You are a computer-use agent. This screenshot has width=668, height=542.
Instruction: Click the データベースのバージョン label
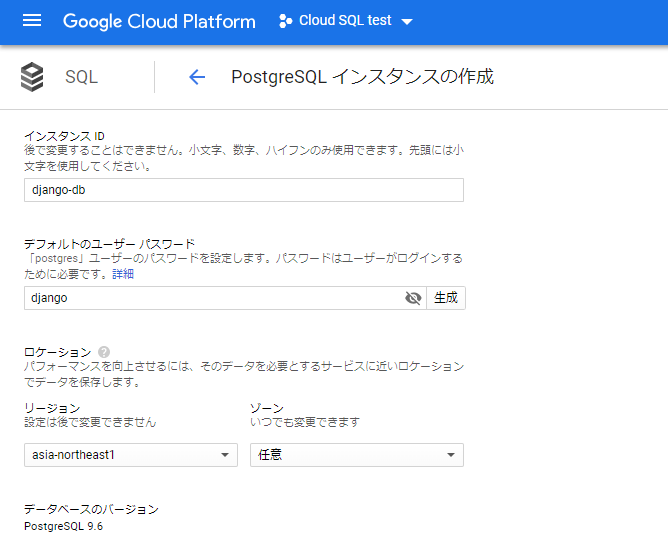pos(91,509)
